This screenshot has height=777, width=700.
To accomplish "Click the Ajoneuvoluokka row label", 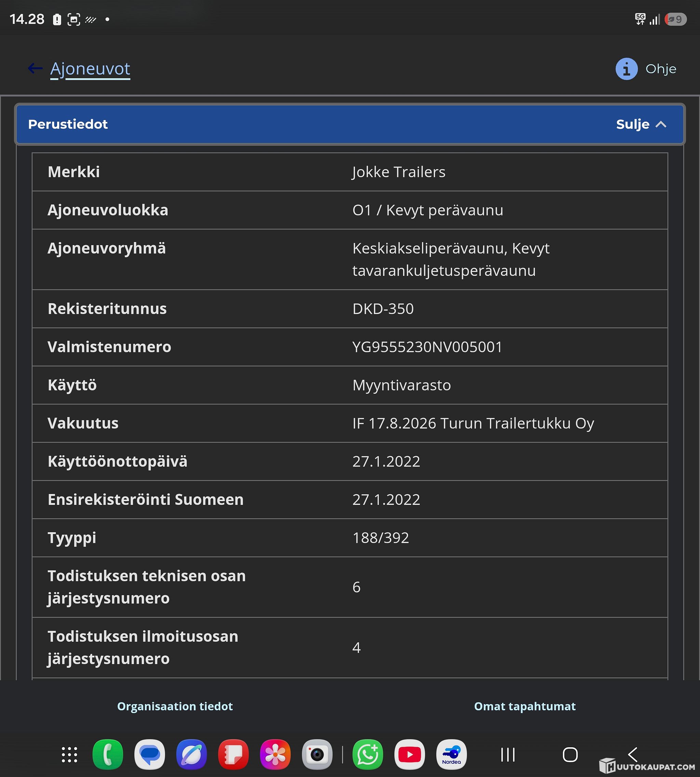I will [x=108, y=210].
